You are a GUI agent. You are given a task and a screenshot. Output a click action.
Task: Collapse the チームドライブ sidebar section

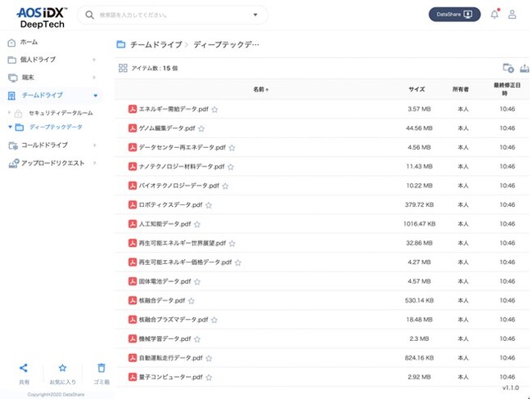95,96
